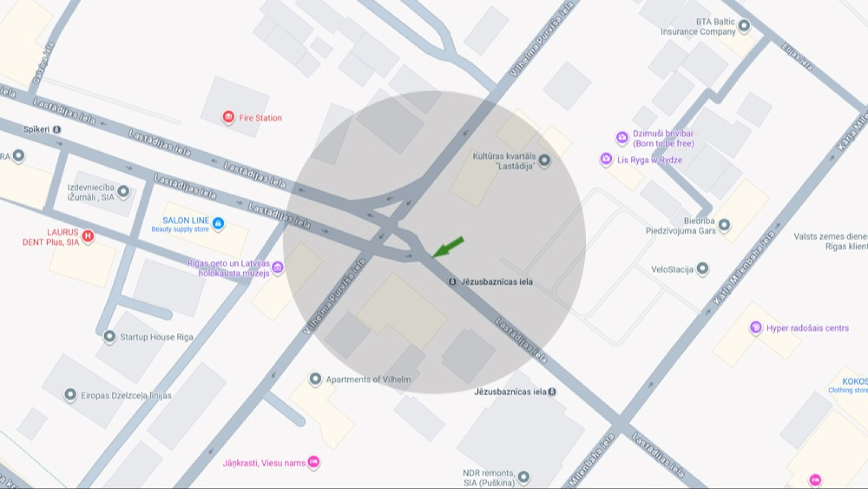868x489 pixels.
Task: Click the Fire Station red marker icon
Action: (x=228, y=117)
